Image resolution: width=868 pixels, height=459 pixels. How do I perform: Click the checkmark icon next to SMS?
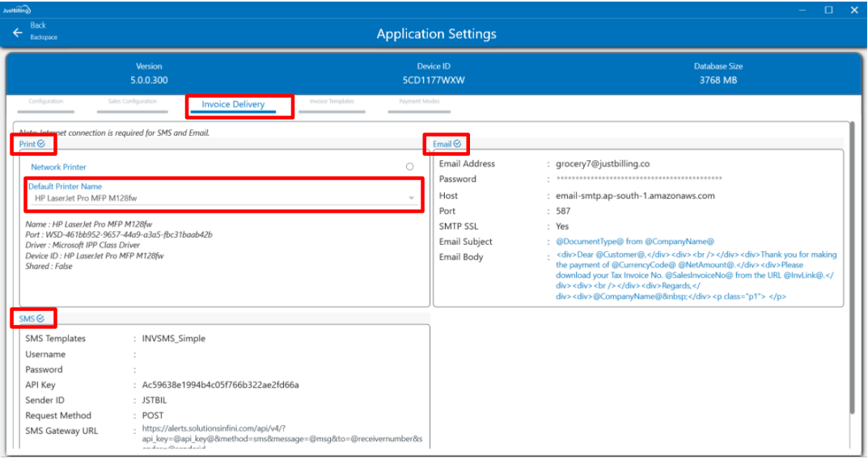(x=40, y=318)
